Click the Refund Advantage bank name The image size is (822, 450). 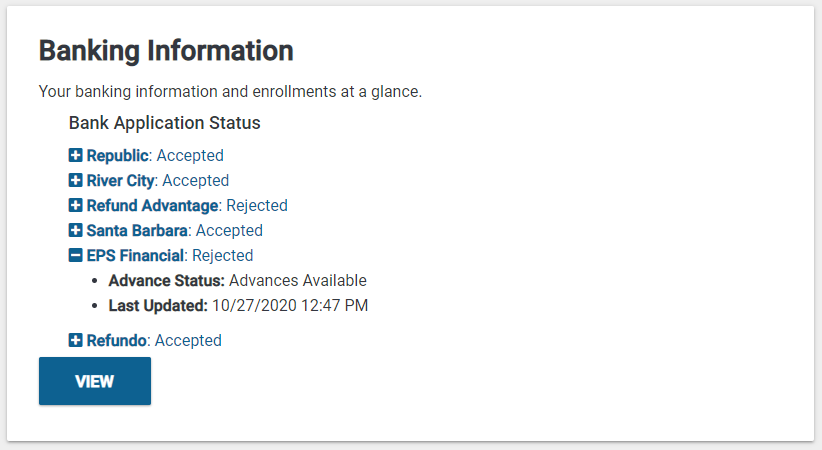152,206
